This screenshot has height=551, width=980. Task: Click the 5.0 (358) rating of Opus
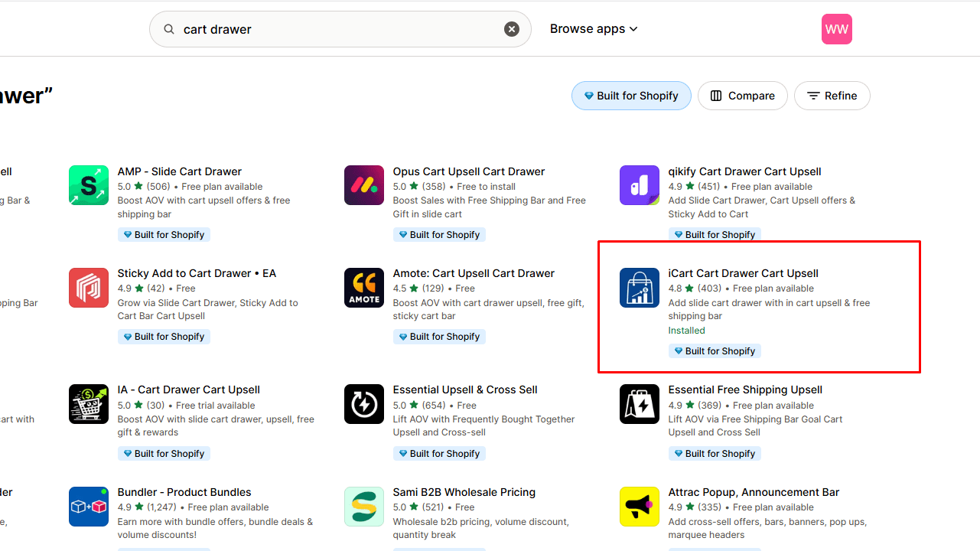419,187
